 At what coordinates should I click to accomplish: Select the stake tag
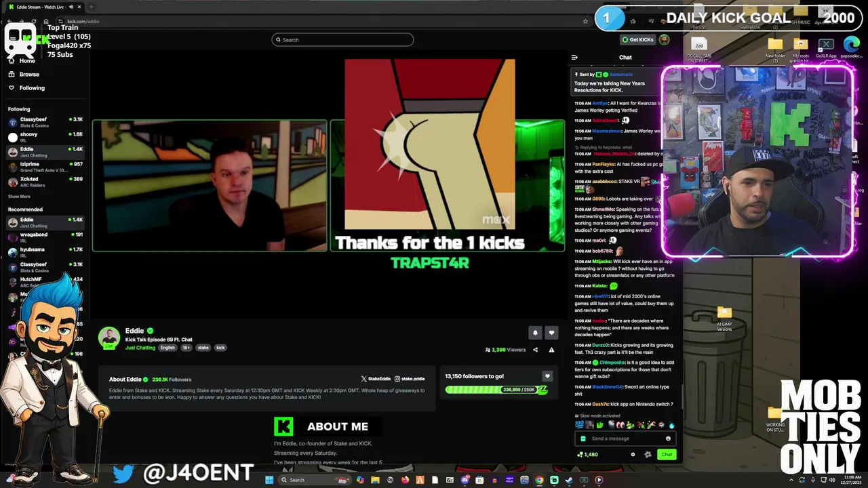[203, 348]
